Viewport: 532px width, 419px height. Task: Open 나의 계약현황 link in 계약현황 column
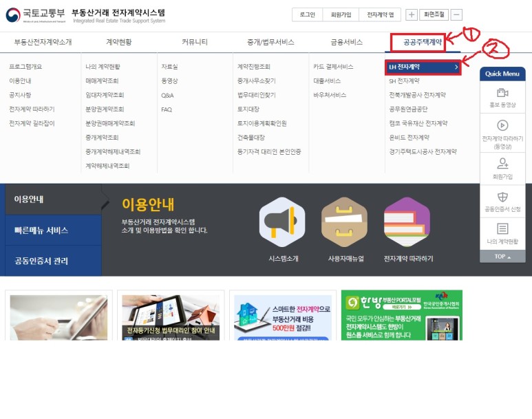(103, 67)
